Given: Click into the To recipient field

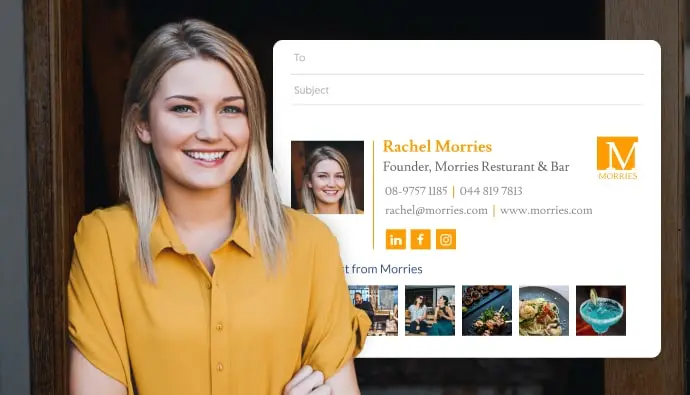Looking at the screenshot, I should pos(467,58).
